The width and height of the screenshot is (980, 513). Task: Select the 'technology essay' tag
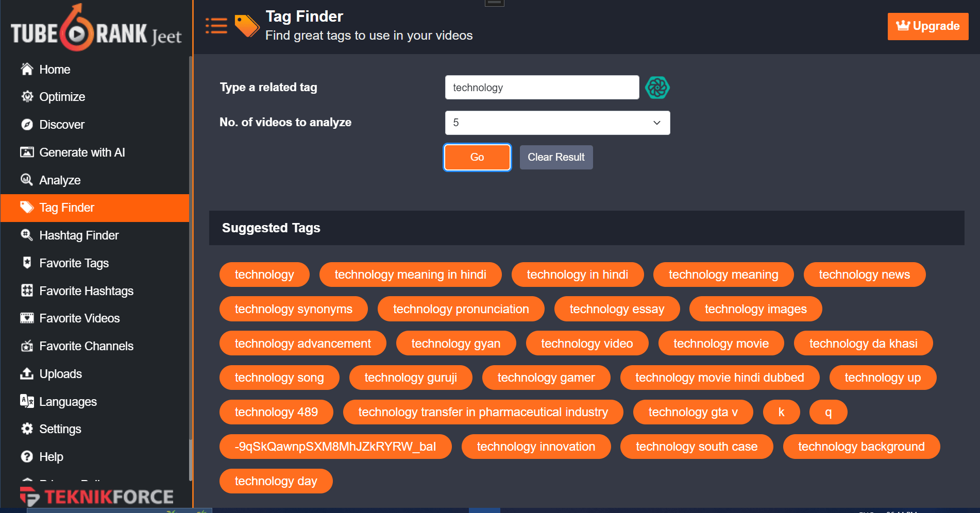[x=617, y=309]
